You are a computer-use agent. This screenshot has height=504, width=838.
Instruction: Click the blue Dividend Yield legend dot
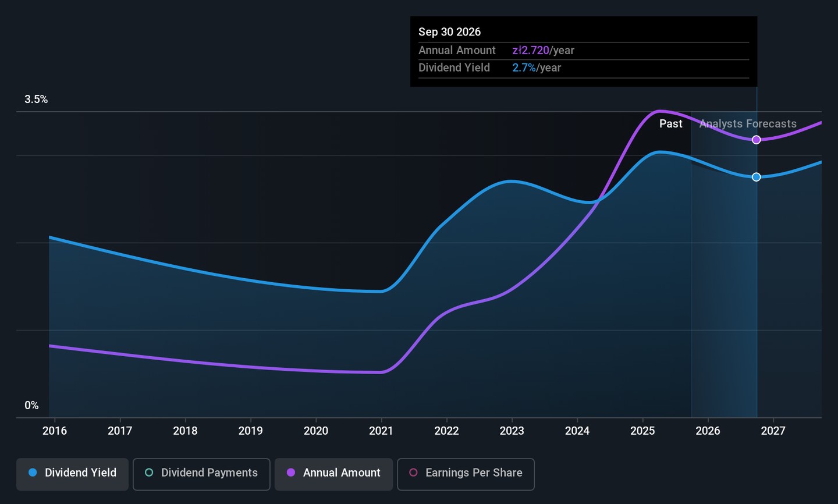coord(33,473)
